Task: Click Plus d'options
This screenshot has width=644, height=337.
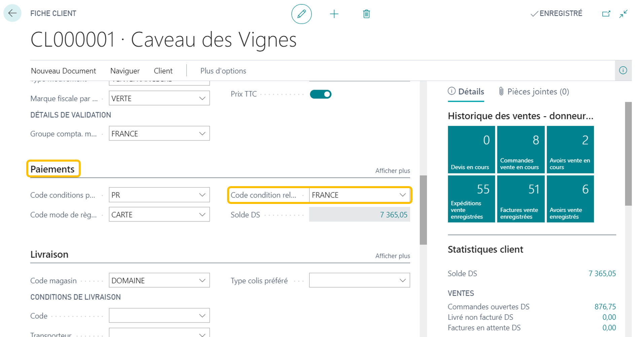Action: pyautogui.click(x=223, y=71)
